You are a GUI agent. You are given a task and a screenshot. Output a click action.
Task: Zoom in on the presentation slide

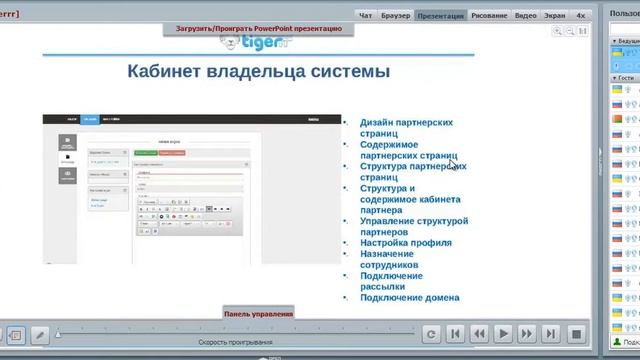(x=557, y=31)
